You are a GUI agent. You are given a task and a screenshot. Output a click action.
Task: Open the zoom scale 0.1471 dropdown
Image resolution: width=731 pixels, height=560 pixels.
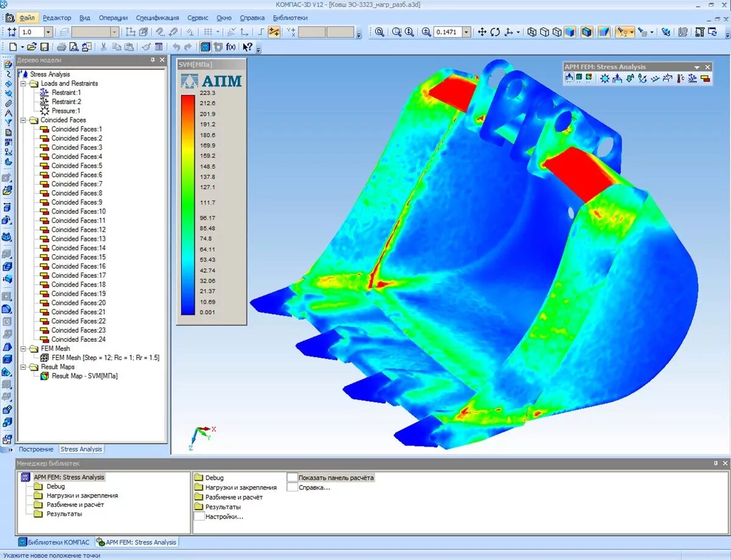pos(467,32)
